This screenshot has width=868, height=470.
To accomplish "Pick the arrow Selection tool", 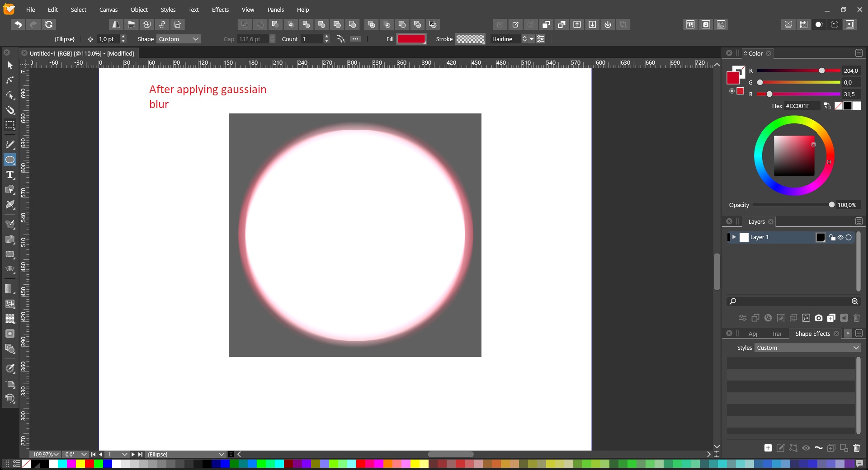I will [x=10, y=66].
